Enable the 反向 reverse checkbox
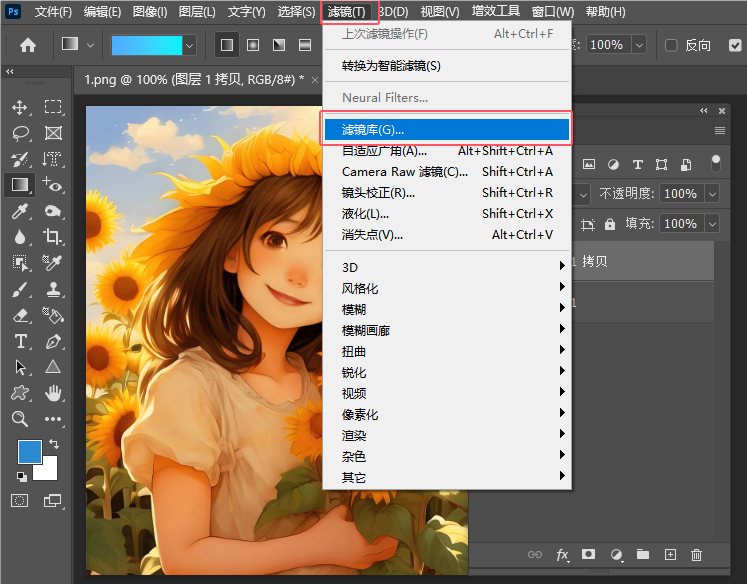747x584 pixels. pos(671,45)
